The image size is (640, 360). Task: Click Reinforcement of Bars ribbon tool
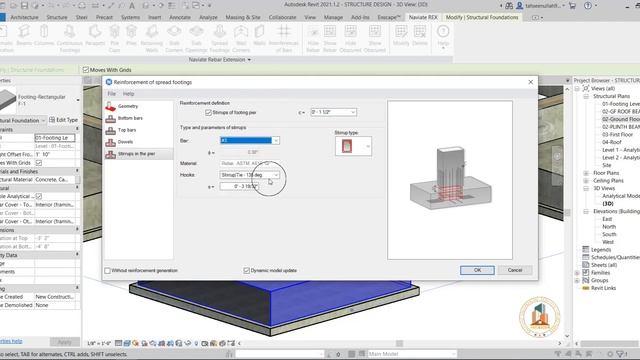point(284,39)
